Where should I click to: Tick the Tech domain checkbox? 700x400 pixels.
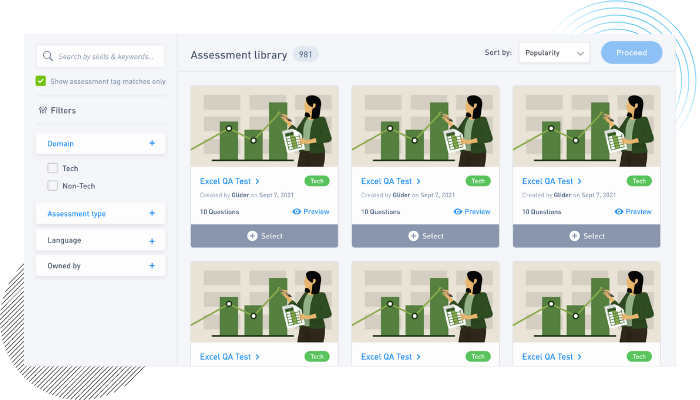[53, 168]
